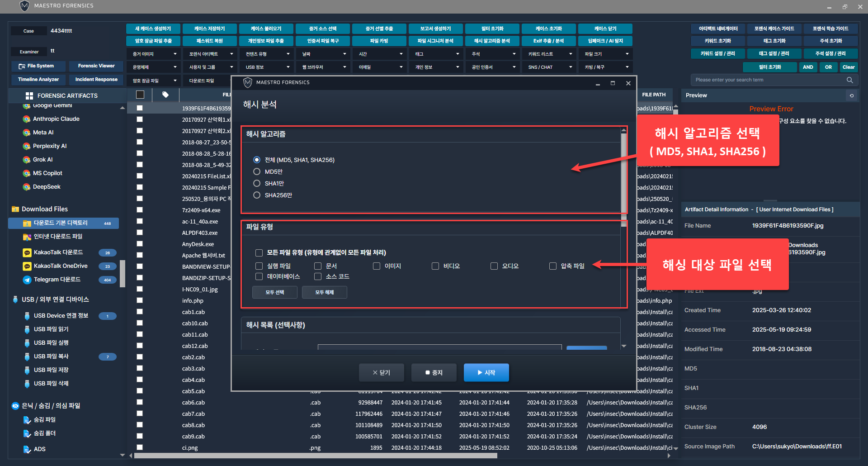Open the Forensic Viewer tab
This screenshot has width=868, height=466.
coord(96,66)
